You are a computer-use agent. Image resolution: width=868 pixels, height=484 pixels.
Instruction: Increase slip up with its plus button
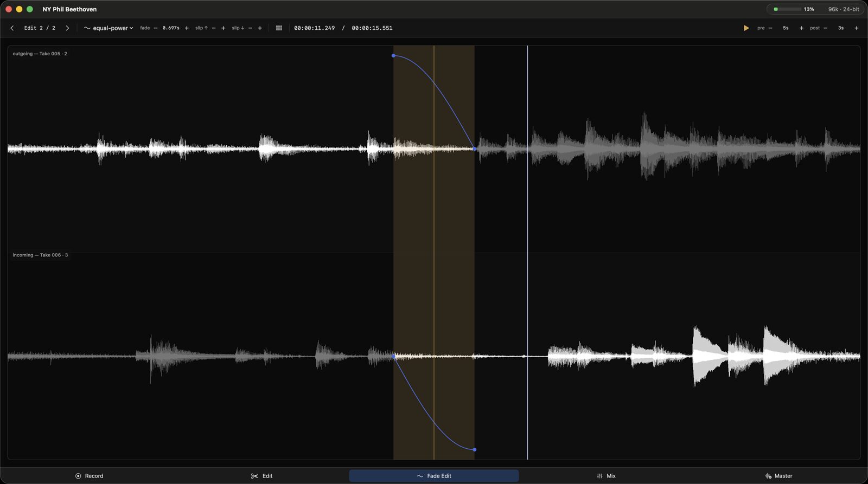pos(223,28)
